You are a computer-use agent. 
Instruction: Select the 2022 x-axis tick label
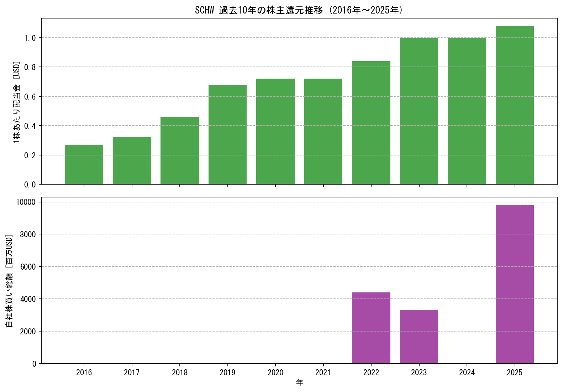[x=371, y=372]
